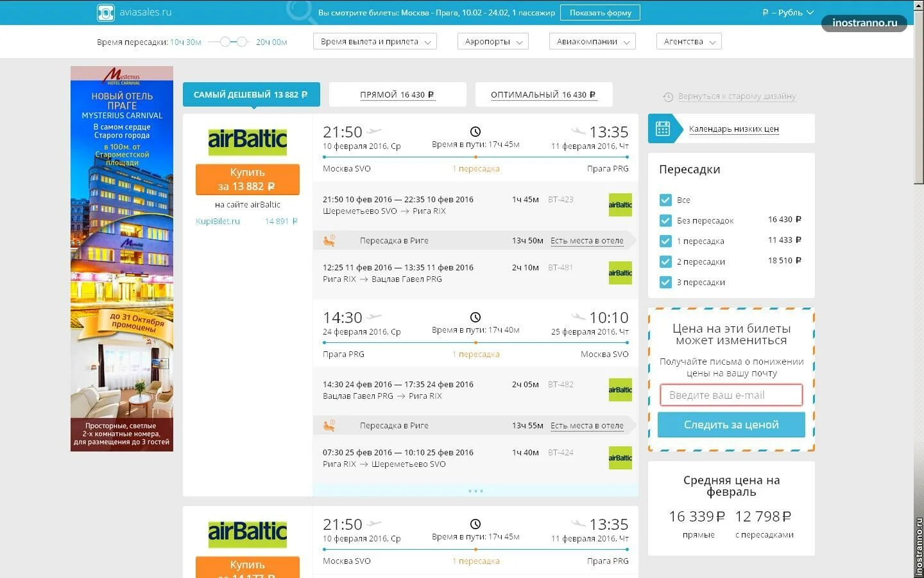Click flight number BT-481
924x578 pixels.
point(561,268)
